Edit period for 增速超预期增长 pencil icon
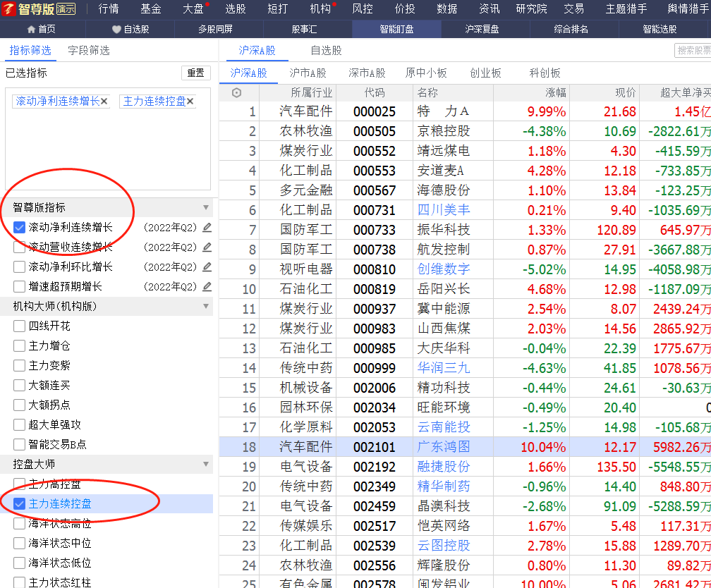 [x=207, y=286]
